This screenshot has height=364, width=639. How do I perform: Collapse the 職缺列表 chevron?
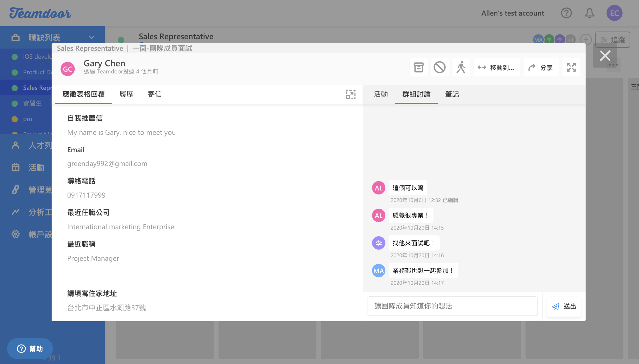tap(92, 37)
